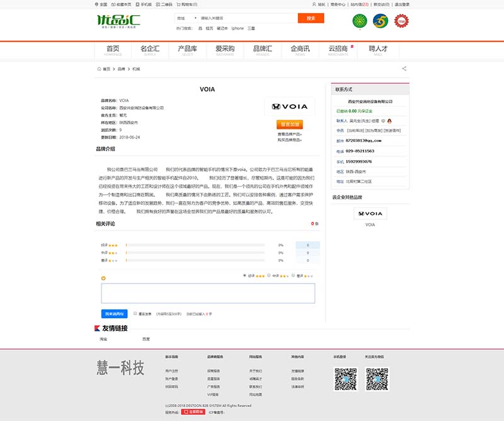Screen dimensions: 504x421
Task: Click the 好评 count cell showing 0
Action: point(307,245)
